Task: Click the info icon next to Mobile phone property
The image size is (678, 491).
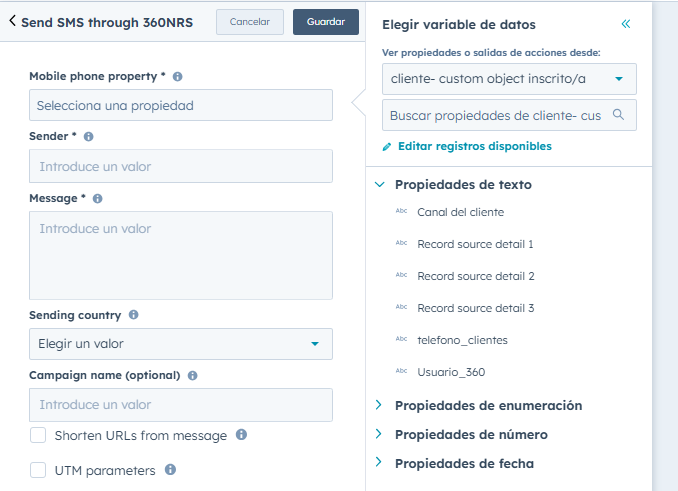Action: [178, 76]
